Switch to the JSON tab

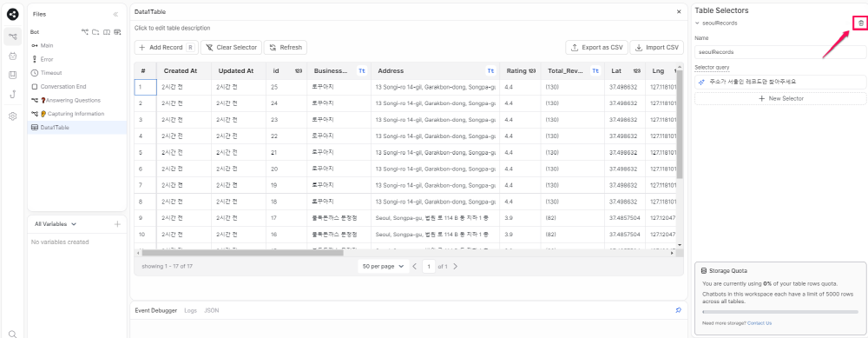pos(212,310)
